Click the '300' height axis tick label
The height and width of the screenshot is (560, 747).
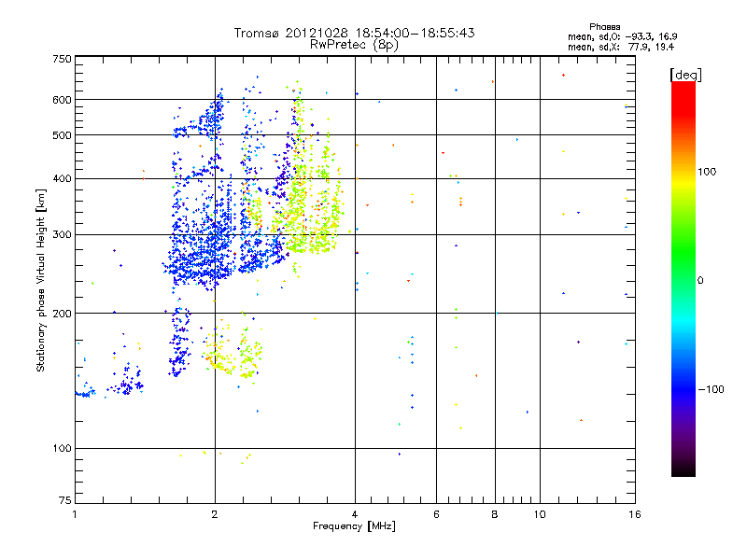click(63, 235)
